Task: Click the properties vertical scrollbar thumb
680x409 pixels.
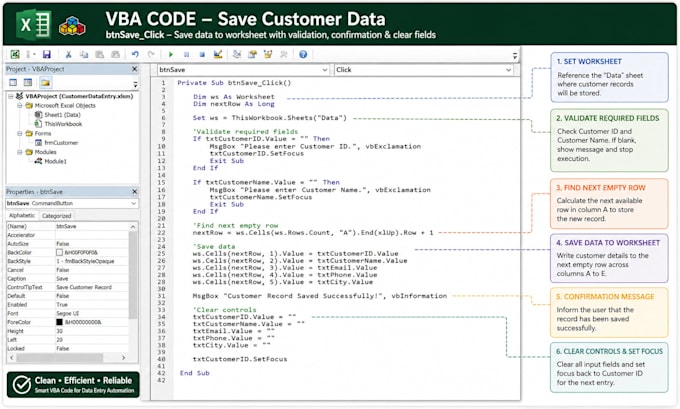Action: click(x=133, y=275)
